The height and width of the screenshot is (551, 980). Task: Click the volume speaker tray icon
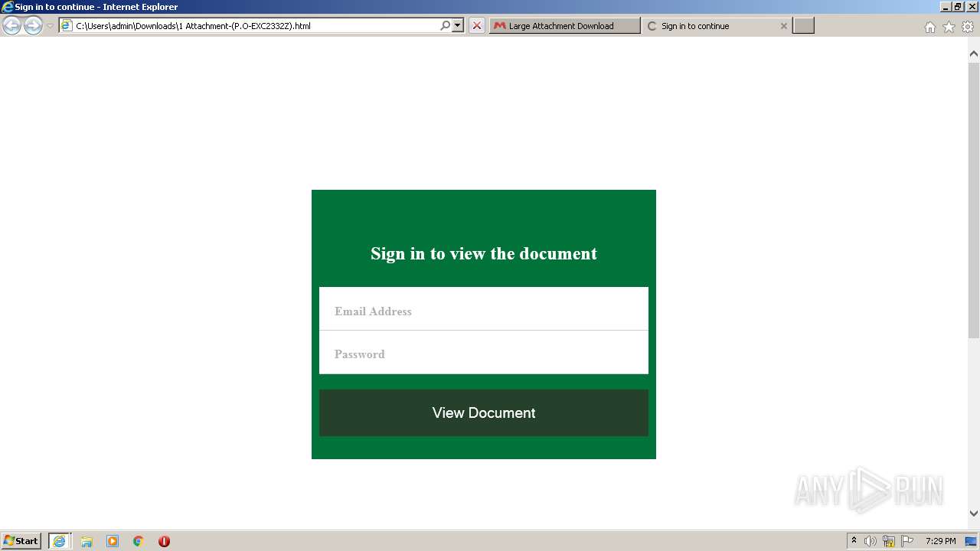tap(871, 541)
